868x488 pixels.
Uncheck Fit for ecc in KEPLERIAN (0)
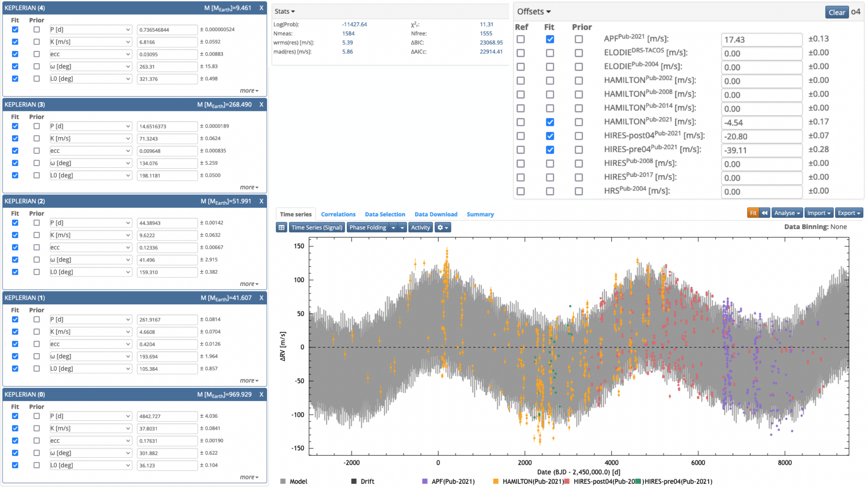click(15, 441)
